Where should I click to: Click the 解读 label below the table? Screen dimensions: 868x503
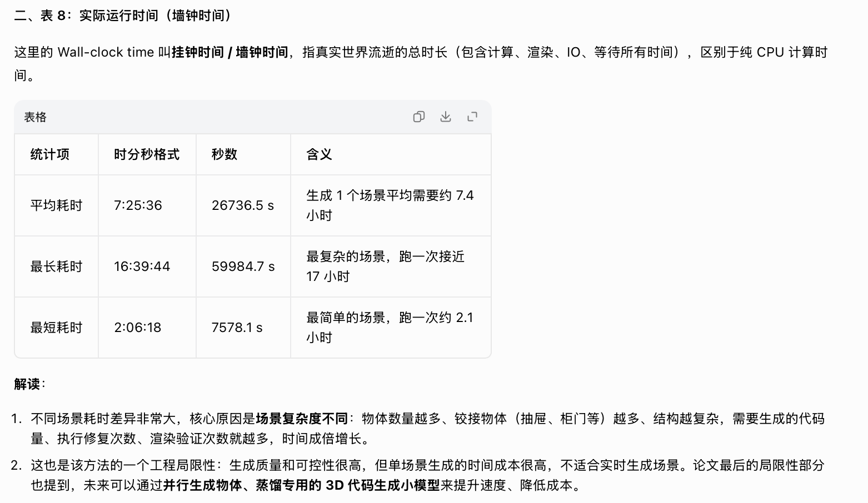click(27, 384)
